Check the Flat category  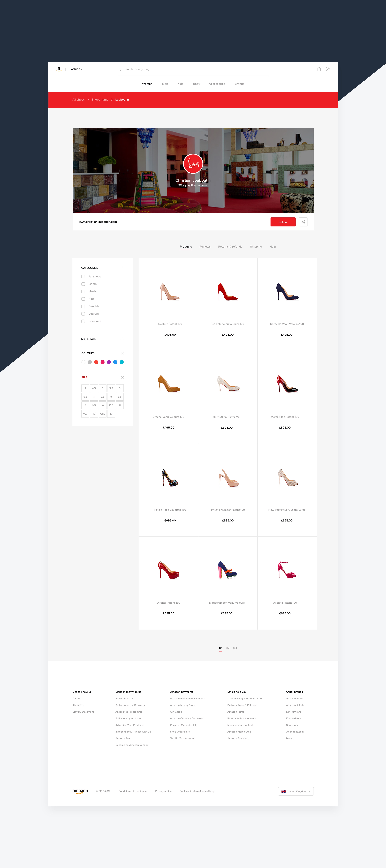(83, 299)
